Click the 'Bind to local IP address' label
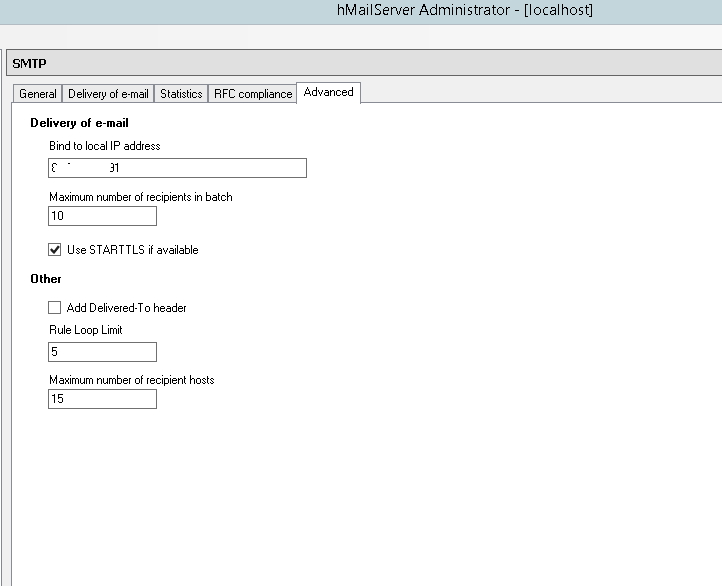The image size is (722, 586). pyautogui.click(x=105, y=146)
